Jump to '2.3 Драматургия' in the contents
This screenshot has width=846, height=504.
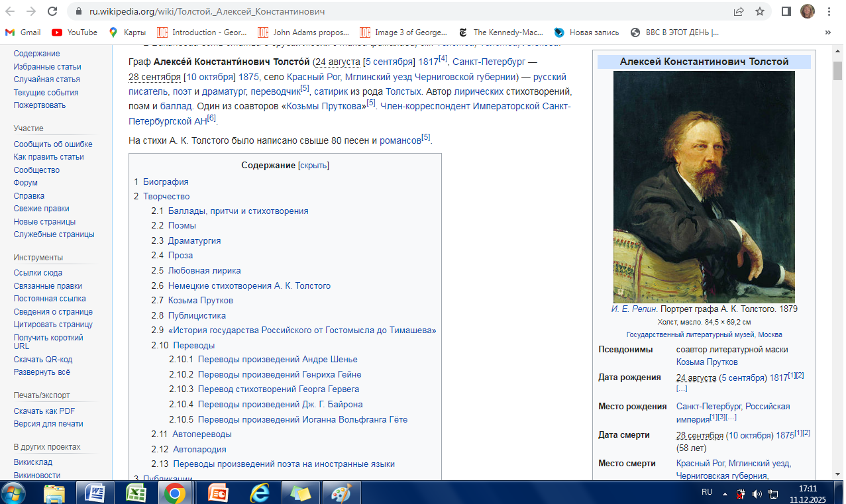[186, 241]
